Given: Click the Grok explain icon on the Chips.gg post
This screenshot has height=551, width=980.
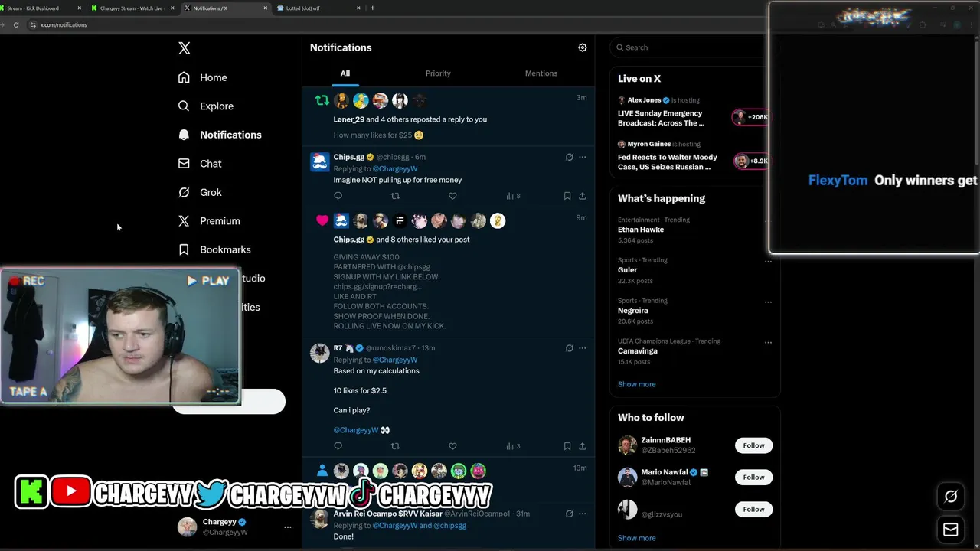Looking at the screenshot, I should tap(569, 157).
